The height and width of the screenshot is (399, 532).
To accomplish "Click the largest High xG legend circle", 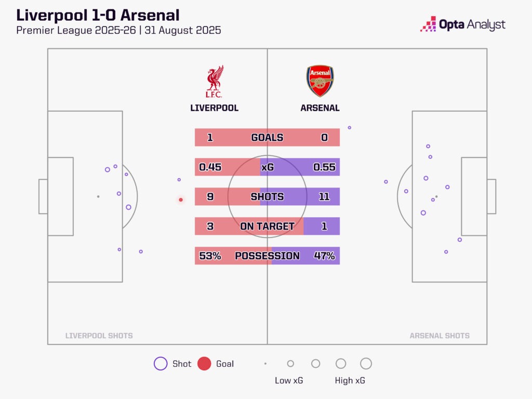I will 366,364.
